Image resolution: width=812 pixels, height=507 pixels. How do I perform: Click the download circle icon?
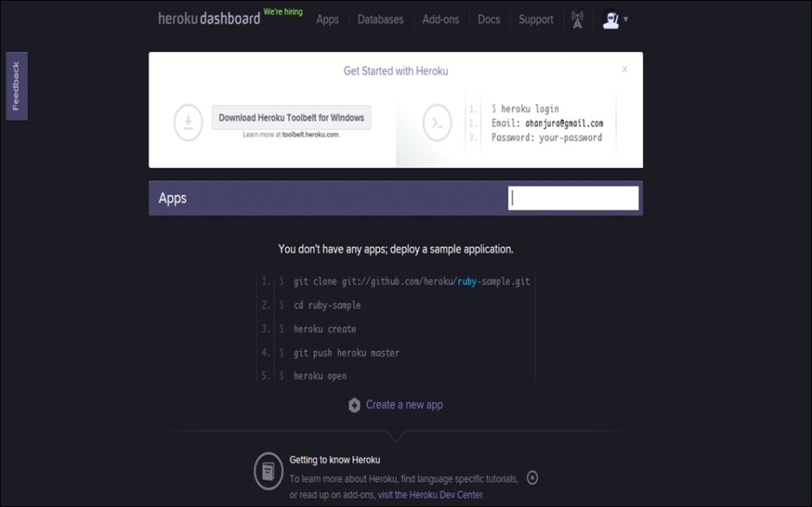pyautogui.click(x=188, y=123)
